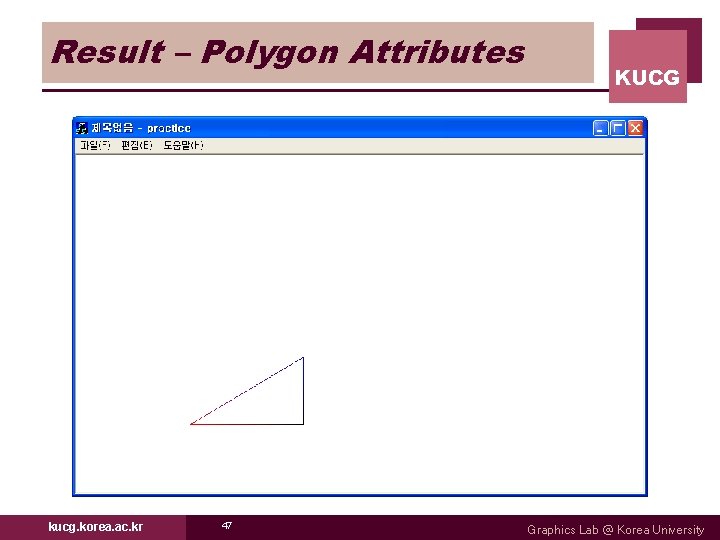The width and height of the screenshot is (720, 540).
Task: Click the window title text '제목없음 - practice'
Action: [x=141, y=128]
